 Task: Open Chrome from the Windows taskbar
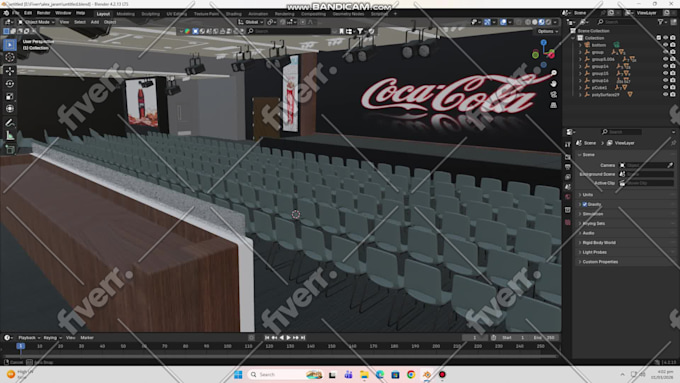coord(411,374)
